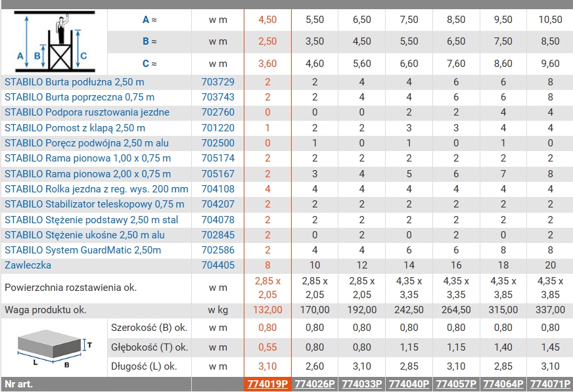Click the 'C ≈' height label
The height and width of the screenshot is (392, 573).
[149, 64]
